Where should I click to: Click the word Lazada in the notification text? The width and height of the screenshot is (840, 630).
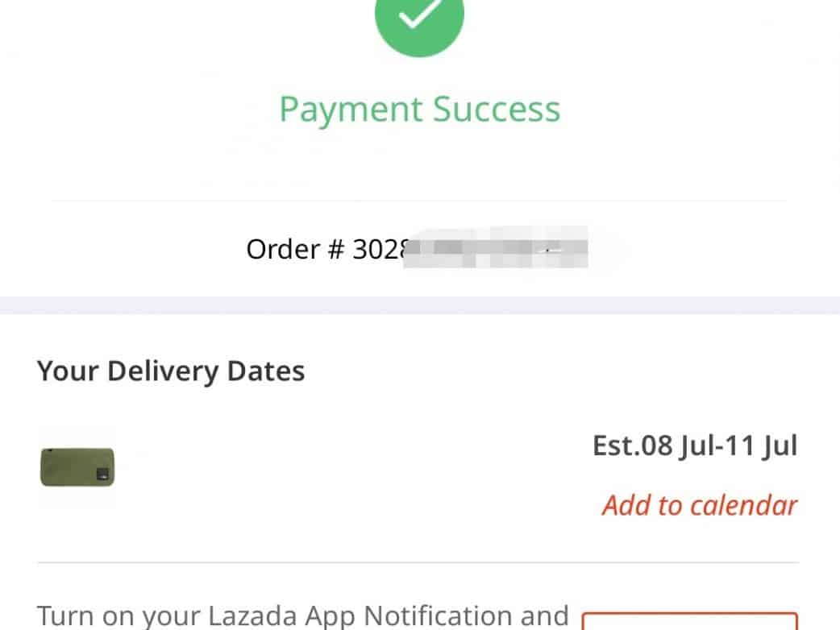coord(254,616)
